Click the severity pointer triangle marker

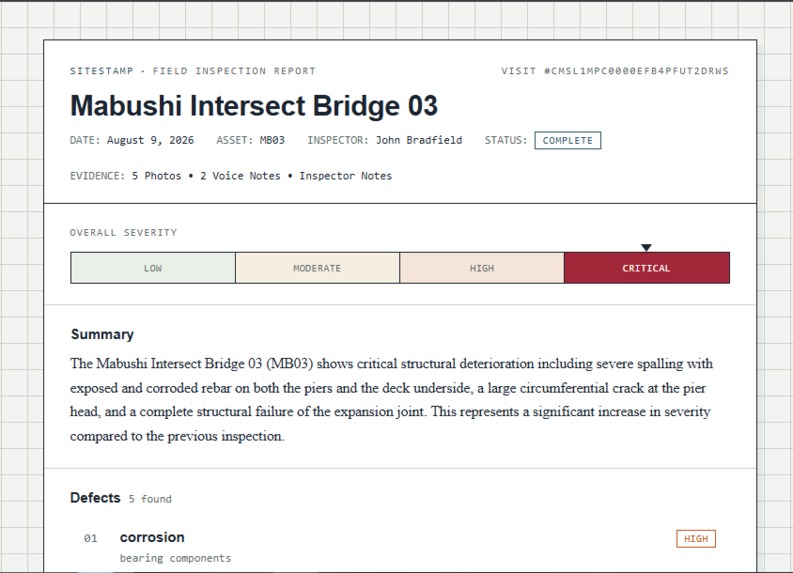[x=646, y=247]
